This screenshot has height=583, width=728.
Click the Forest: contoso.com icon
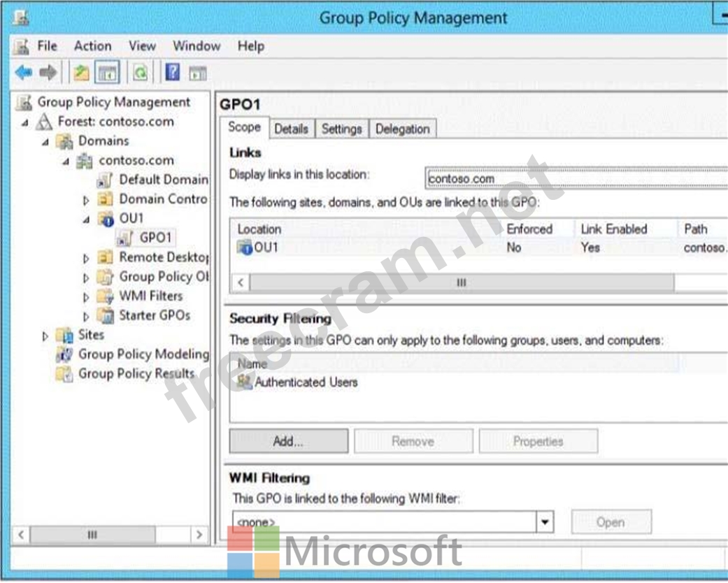click(x=44, y=122)
